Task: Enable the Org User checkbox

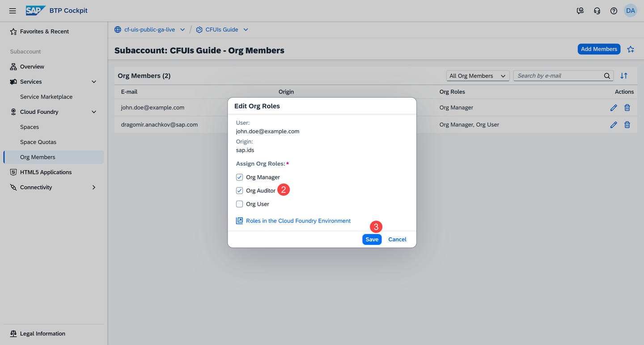Action: pyautogui.click(x=239, y=204)
